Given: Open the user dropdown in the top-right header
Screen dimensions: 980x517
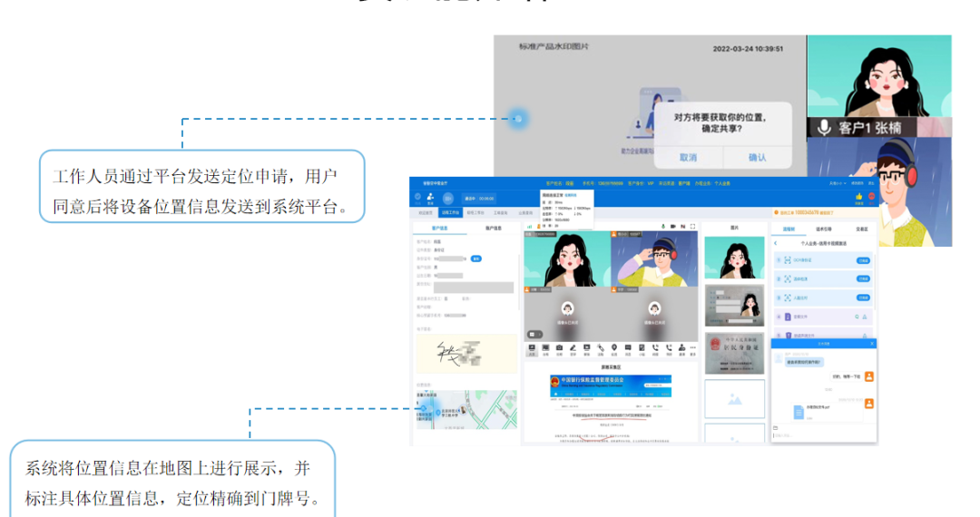Looking at the screenshot, I should pyautogui.click(x=838, y=183).
